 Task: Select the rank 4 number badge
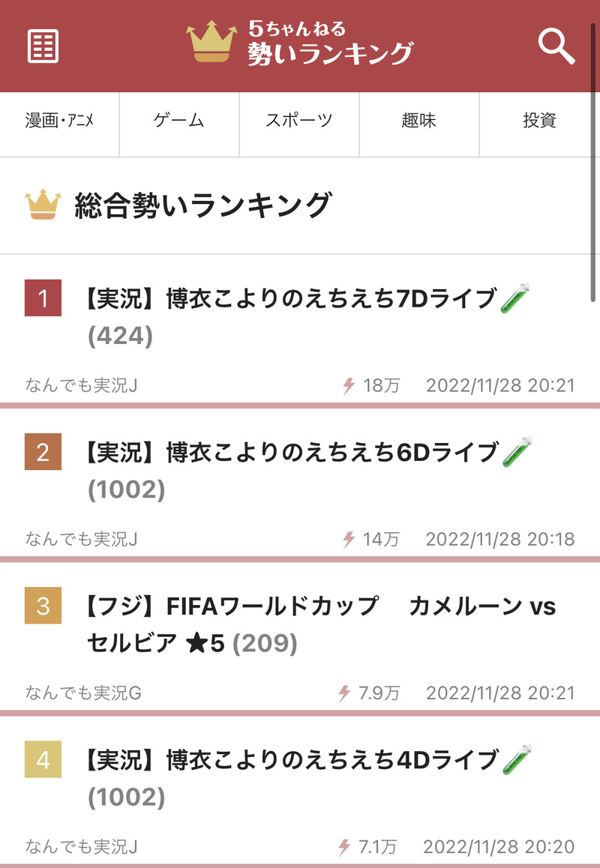(x=43, y=759)
